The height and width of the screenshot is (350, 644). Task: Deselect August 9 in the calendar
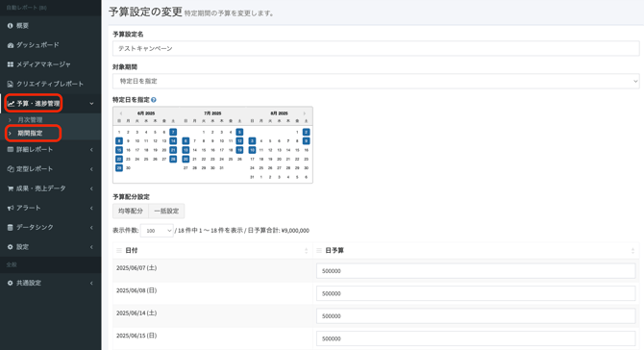(x=306, y=141)
